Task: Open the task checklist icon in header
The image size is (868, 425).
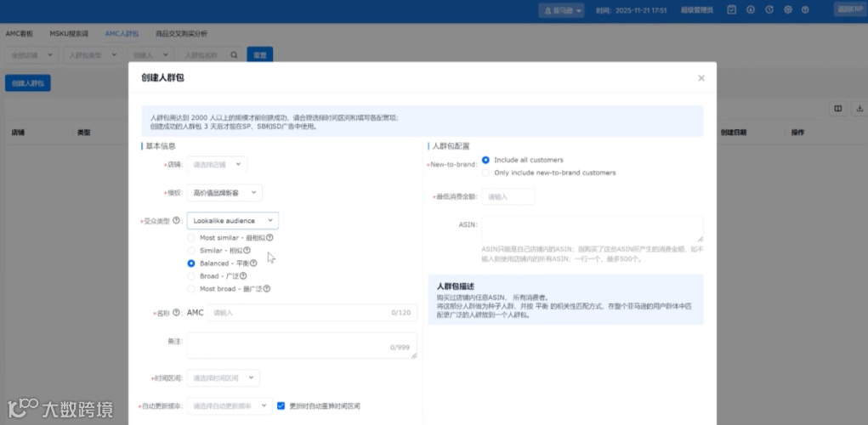Action: click(731, 10)
